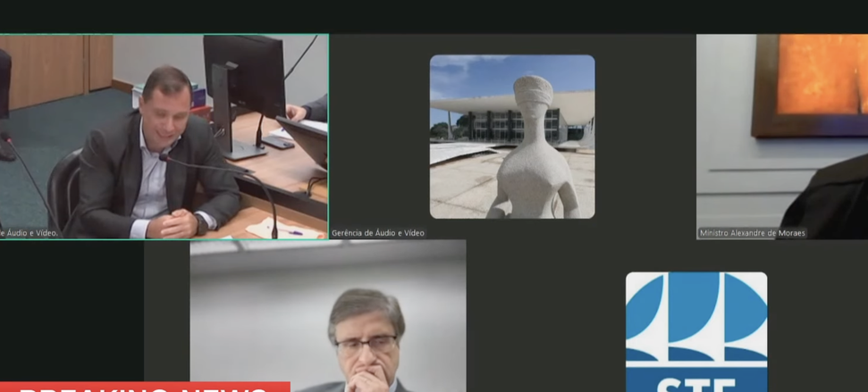The height and width of the screenshot is (392, 868).
Task: Click the STF letters on the logo
Action: (695, 384)
